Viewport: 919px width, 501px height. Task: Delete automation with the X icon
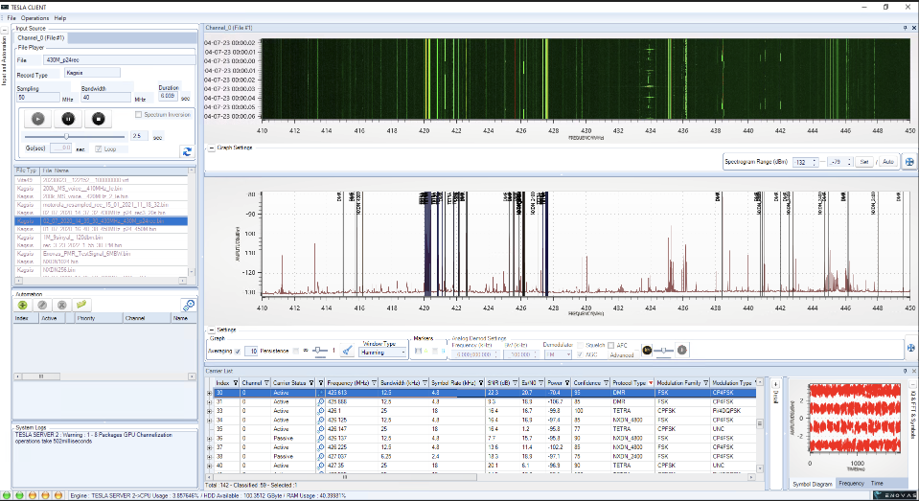[x=62, y=304]
